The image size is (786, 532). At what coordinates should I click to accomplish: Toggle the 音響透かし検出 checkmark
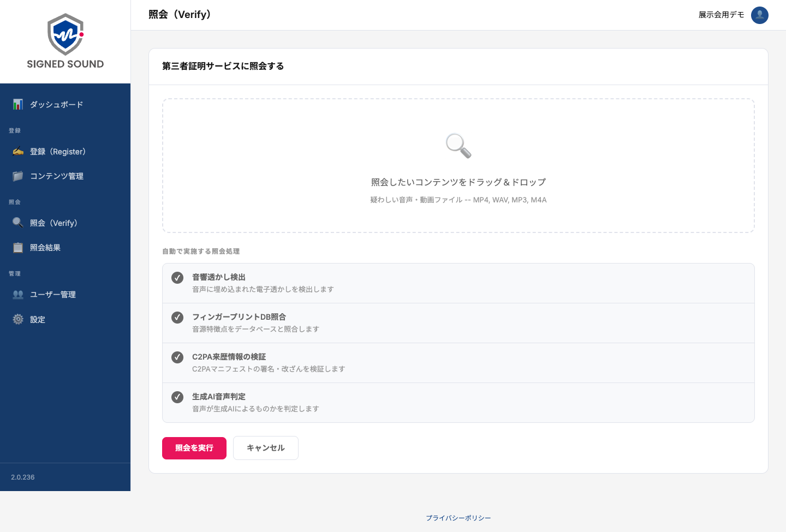[x=177, y=278]
